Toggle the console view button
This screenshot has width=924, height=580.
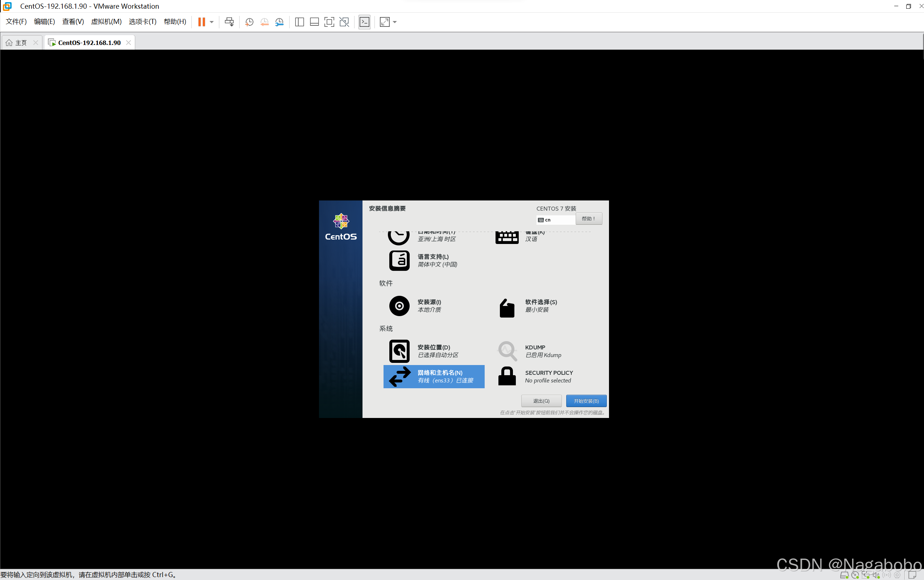coord(364,22)
